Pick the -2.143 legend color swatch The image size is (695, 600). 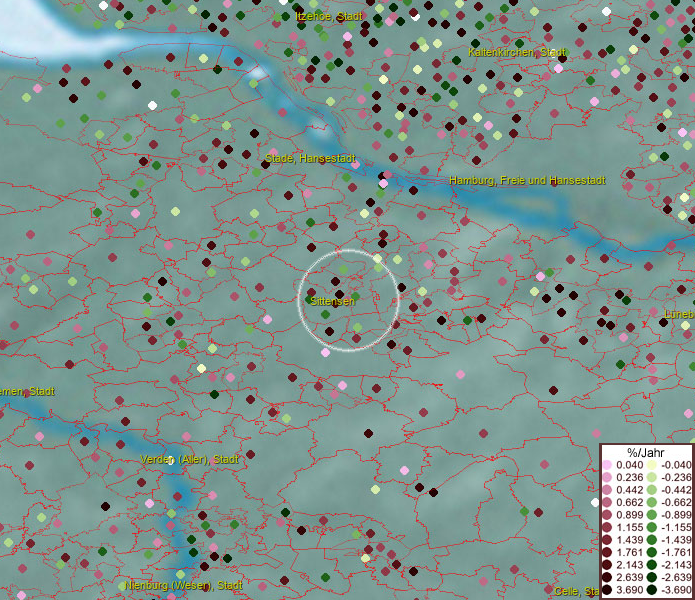pos(652,565)
